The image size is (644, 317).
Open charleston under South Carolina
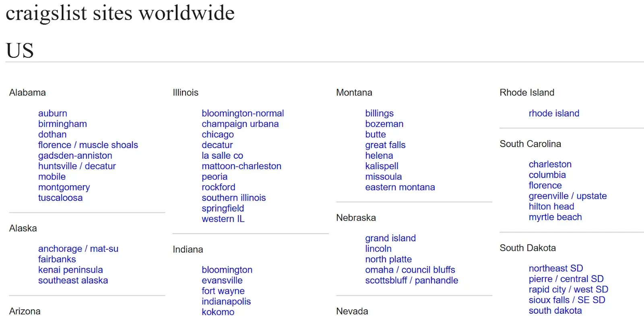[x=550, y=164]
